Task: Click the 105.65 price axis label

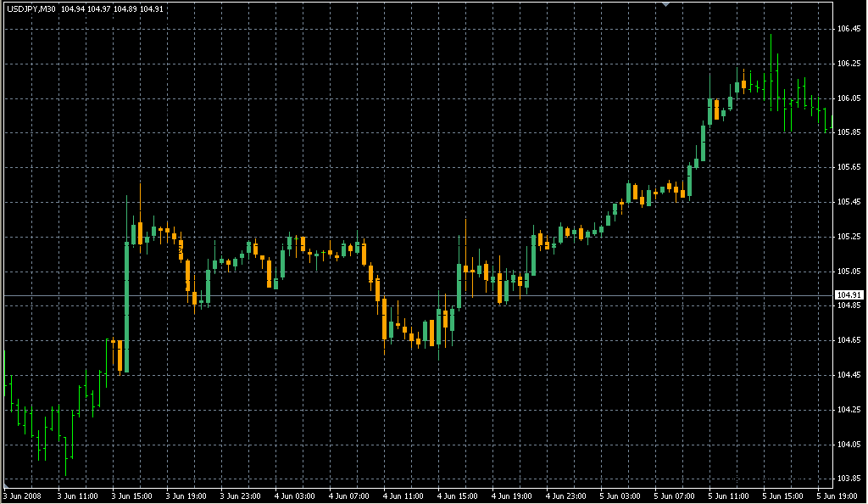Action: pyautogui.click(x=849, y=167)
